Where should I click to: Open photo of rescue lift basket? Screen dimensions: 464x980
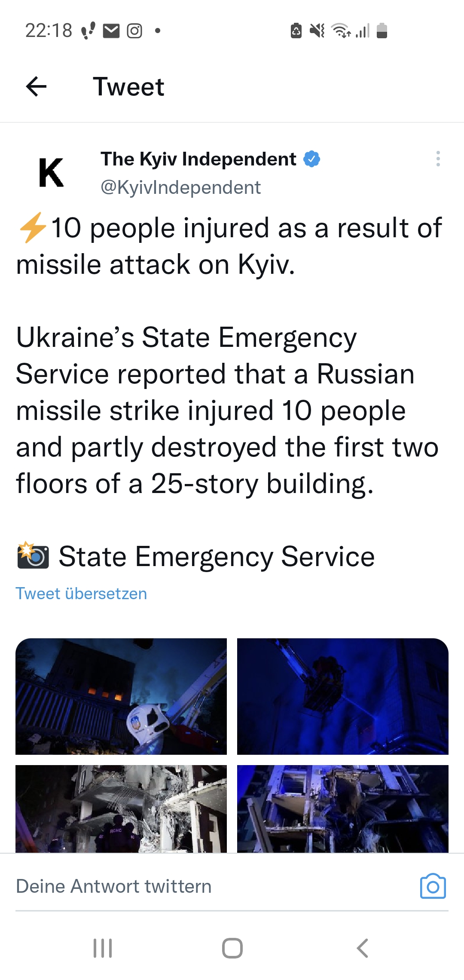(343, 696)
